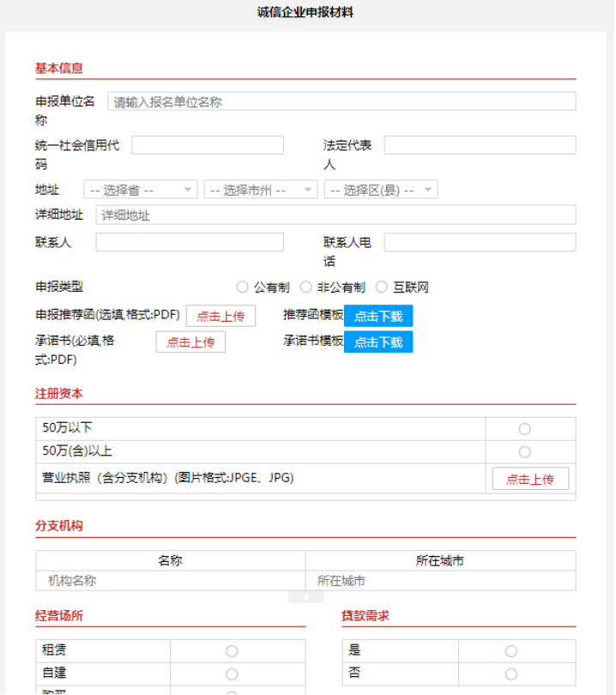The width and height of the screenshot is (616, 695).
Task: Select 租赁 as business premises
Action: click(x=232, y=651)
